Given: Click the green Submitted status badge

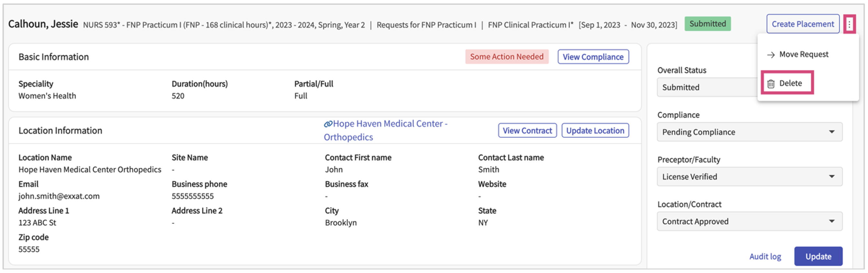Looking at the screenshot, I should coord(707,24).
